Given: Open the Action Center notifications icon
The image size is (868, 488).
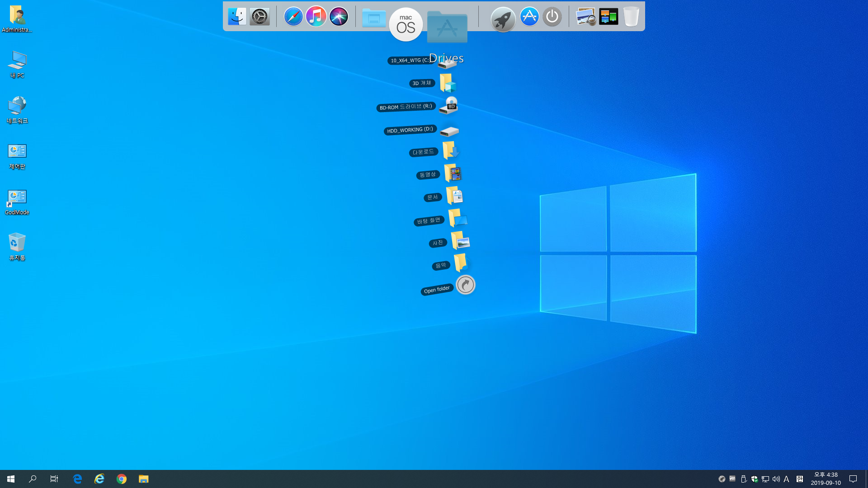Looking at the screenshot, I should tap(853, 479).
